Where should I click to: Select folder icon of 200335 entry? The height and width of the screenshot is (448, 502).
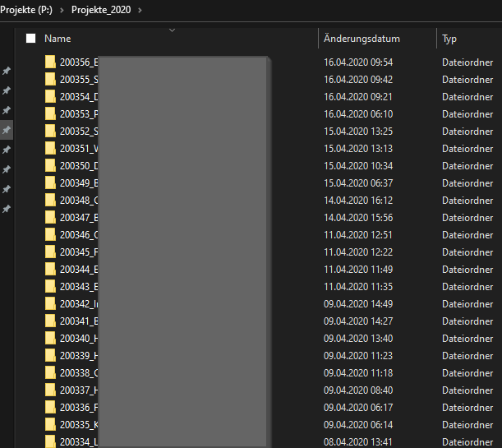pos(50,425)
